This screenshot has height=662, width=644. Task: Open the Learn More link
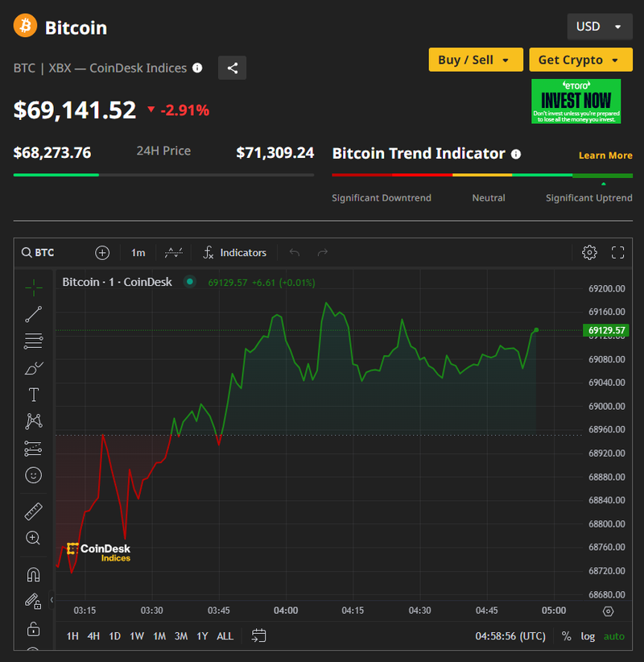605,155
